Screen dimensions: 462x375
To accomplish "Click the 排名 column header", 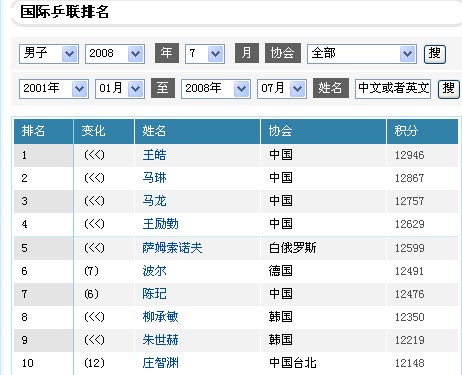I will coord(43,131).
